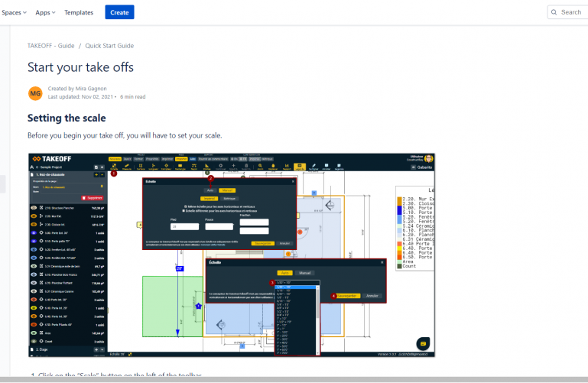
Task: Toggle visibility of 5.00 Porte Ext row
Action: [x=34, y=232]
